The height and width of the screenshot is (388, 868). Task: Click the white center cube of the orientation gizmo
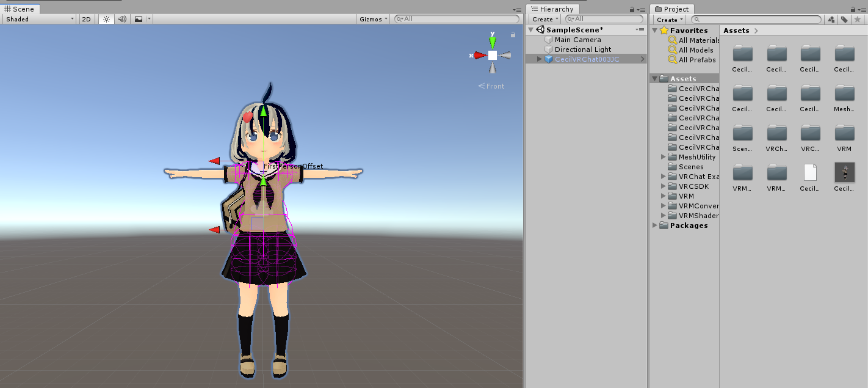493,55
